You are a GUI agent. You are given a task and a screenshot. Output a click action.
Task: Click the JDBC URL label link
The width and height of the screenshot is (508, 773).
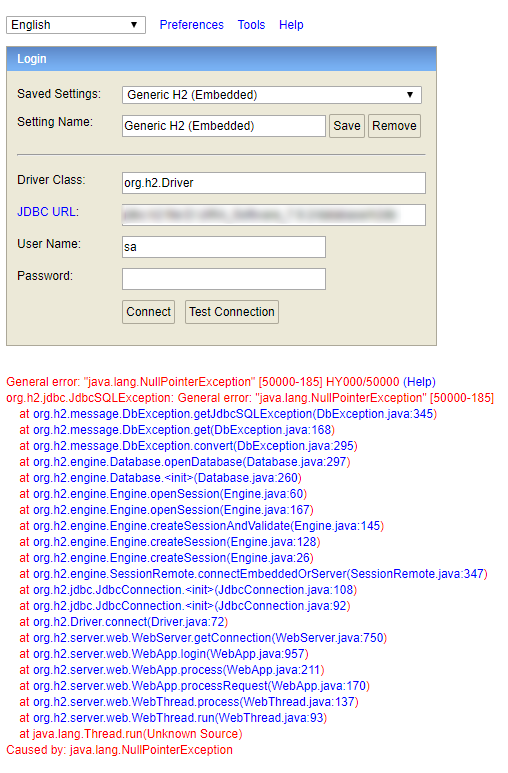point(48,211)
